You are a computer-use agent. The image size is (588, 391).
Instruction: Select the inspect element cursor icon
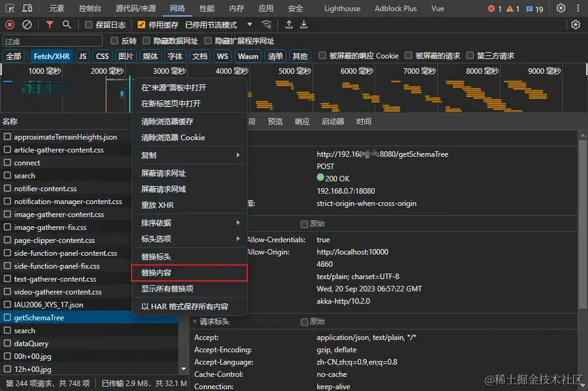(10, 8)
